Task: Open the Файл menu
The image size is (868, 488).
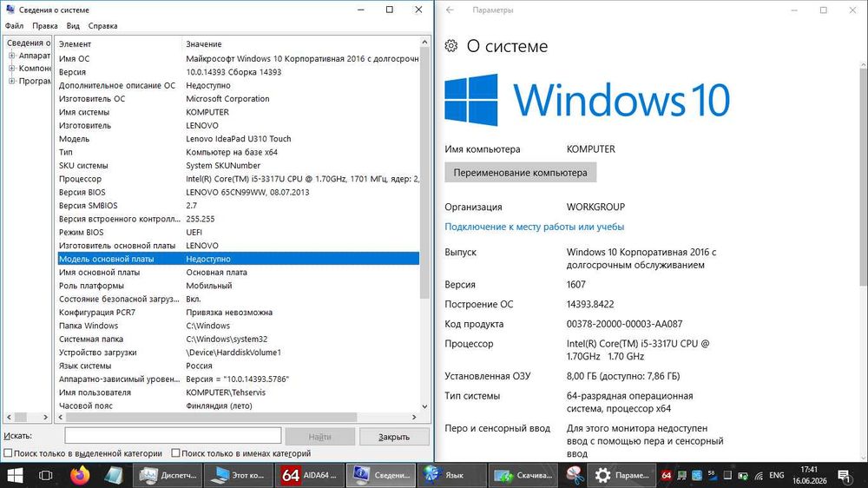Action: pos(15,25)
